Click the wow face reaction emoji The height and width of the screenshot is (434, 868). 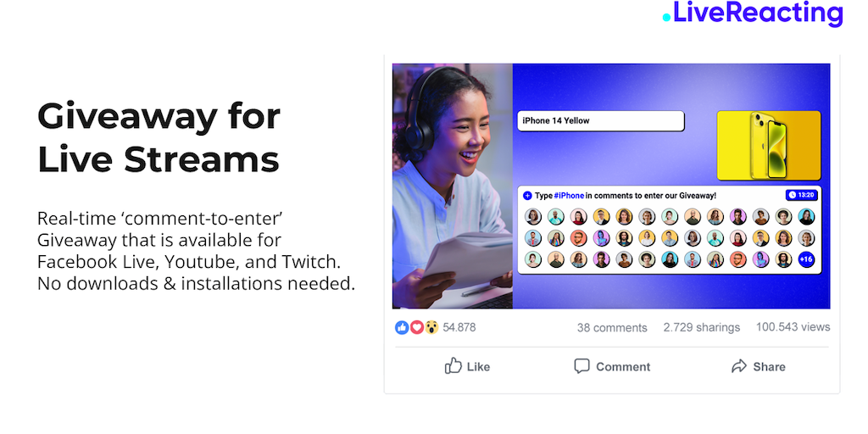point(431,327)
